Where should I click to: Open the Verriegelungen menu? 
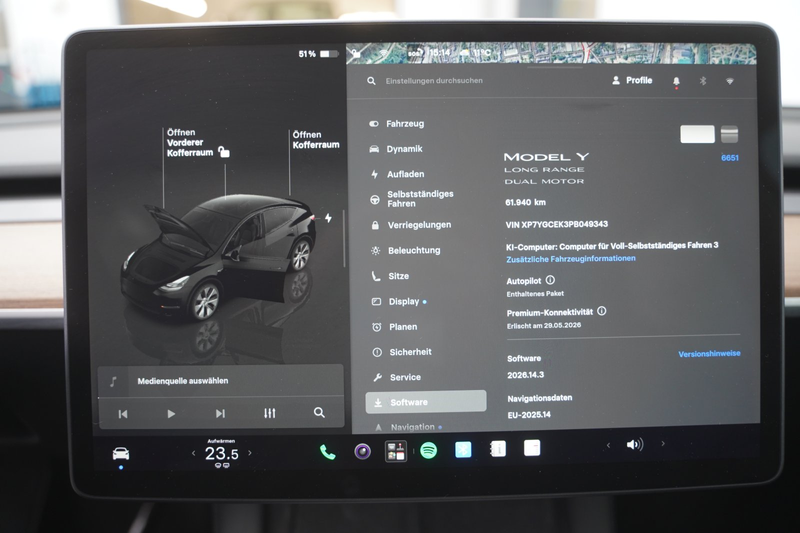411,225
